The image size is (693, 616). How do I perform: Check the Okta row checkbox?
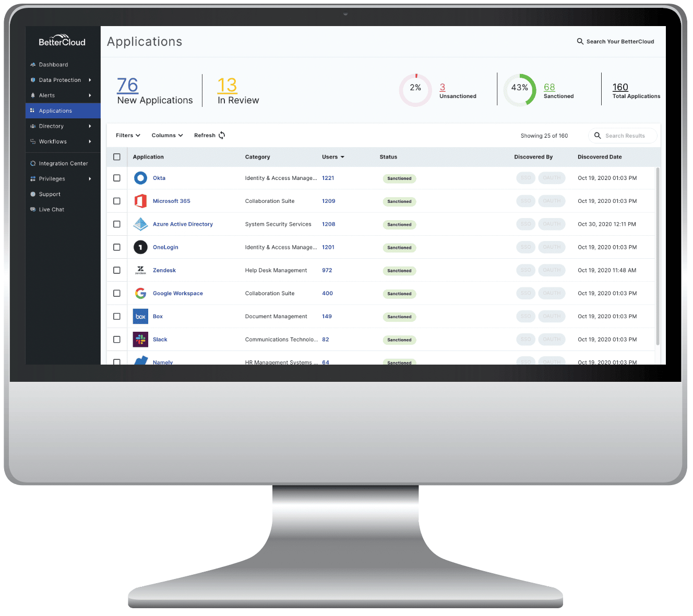[117, 178]
